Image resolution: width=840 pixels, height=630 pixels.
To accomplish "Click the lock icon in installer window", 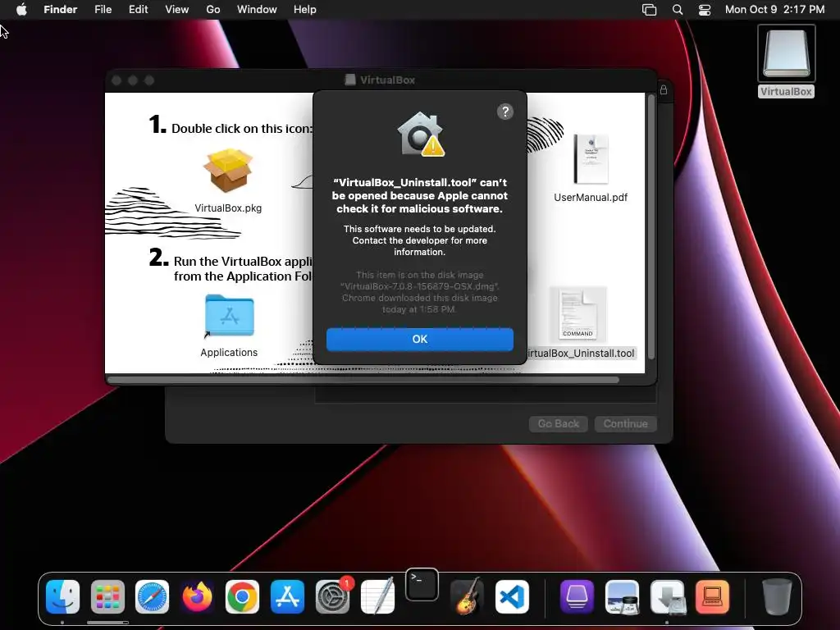I will coord(663,90).
